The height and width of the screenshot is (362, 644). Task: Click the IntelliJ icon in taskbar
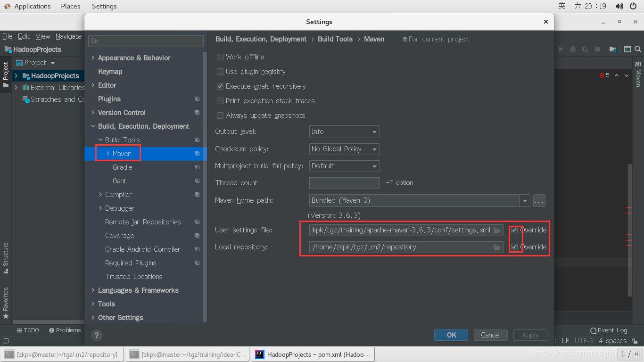(259, 354)
